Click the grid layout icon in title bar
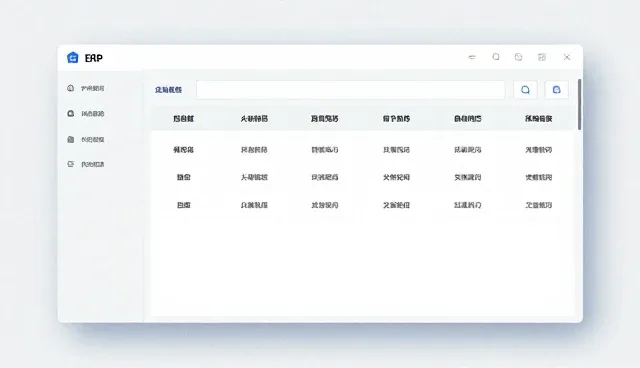Screen dimensions: 640x368 tap(542, 57)
